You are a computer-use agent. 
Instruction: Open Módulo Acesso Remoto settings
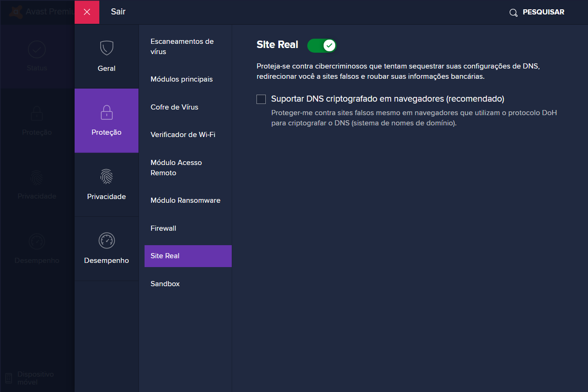click(176, 168)
